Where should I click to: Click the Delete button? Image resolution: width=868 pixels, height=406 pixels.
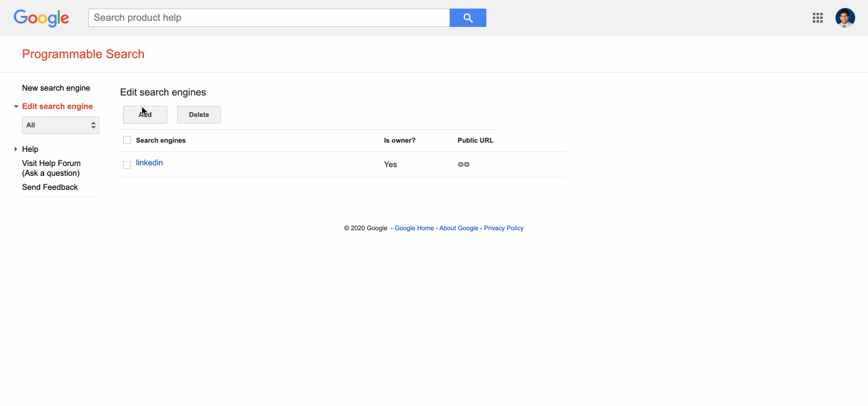[x=199, y=115]
